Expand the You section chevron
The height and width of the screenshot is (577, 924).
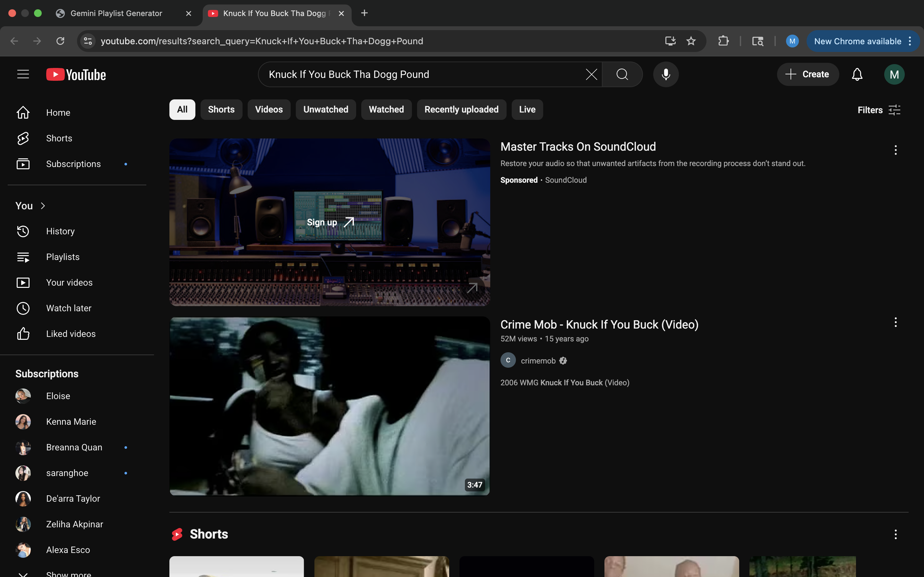pyautogui.click(x=43, y=206)
